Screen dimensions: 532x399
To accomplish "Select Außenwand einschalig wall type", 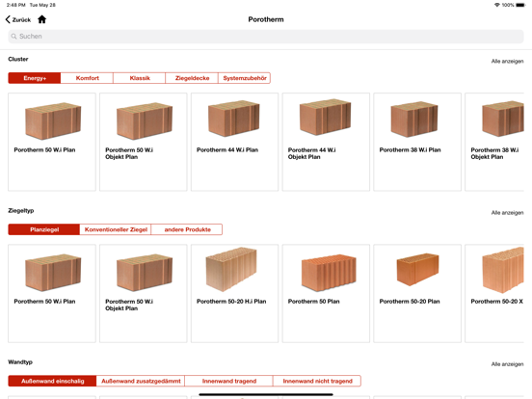I will pyautogui.click(x=53, y=381).
